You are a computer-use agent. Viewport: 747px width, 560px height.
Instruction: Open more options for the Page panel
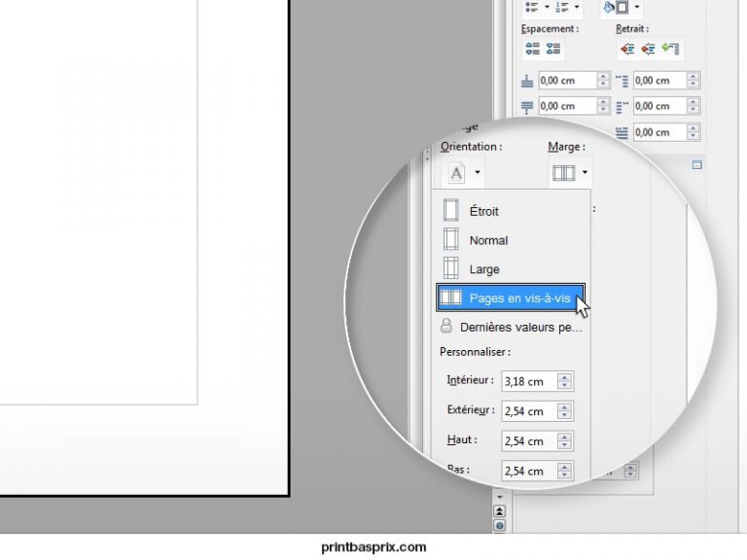pyautogui.click(x=697, y=165)
